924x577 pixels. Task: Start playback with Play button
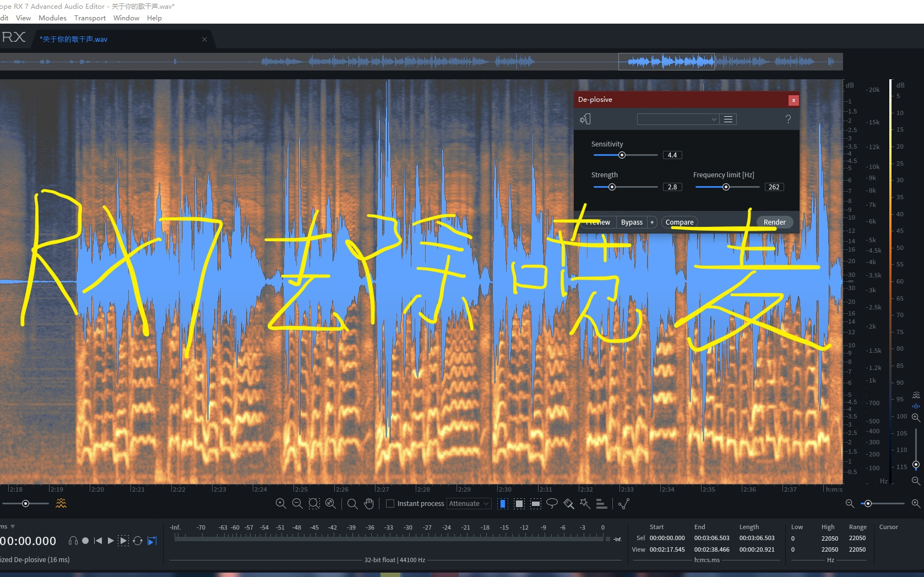[x=111, y=541]
